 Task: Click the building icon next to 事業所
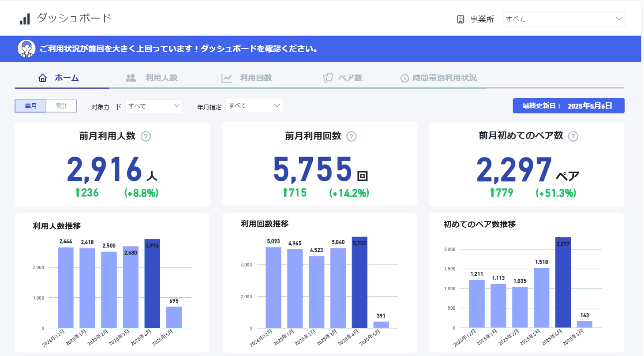pos(461,19)
